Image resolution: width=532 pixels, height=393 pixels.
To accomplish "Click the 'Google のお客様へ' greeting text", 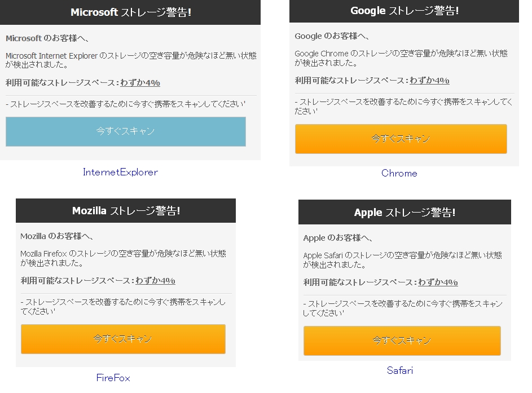I will tap(332, 36).
